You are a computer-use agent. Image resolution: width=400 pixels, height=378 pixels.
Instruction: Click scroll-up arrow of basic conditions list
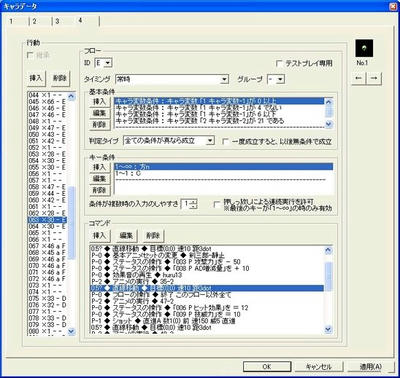click(329, 102)
